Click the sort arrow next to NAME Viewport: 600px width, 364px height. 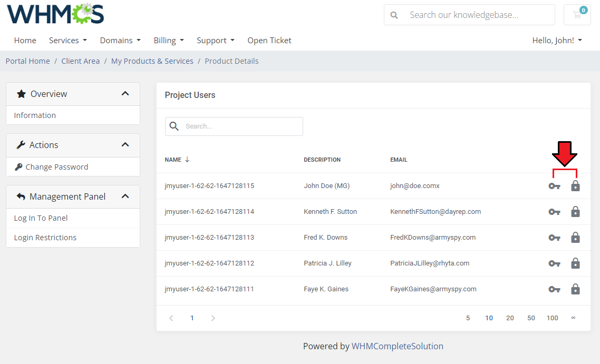tap(187, 160)
